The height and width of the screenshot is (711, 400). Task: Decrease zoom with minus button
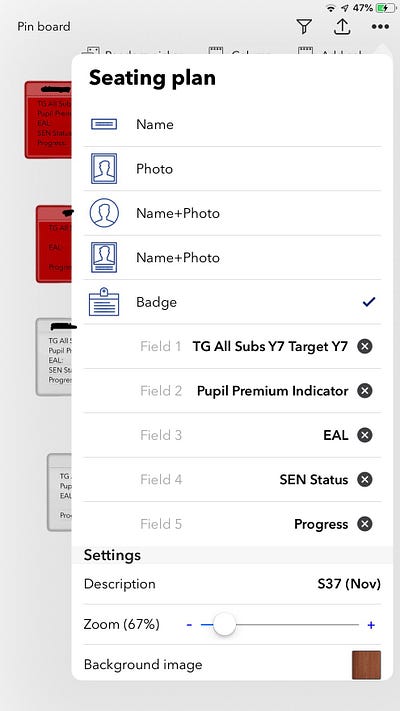(x=189, y=625)
